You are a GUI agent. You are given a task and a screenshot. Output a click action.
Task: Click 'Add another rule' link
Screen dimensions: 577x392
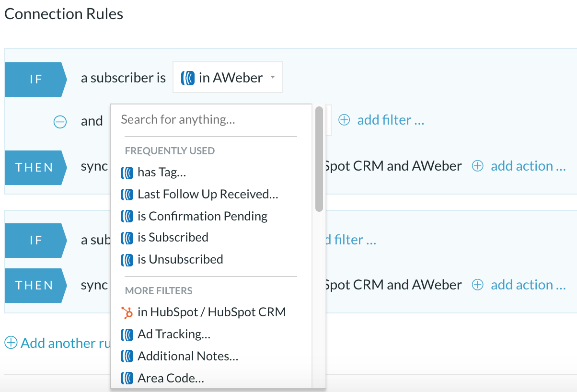66,343
